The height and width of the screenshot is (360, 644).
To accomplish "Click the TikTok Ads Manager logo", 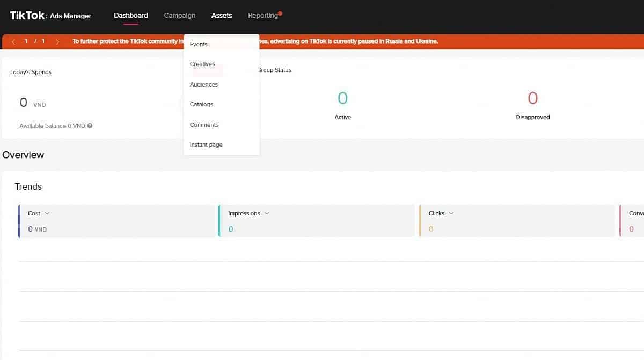I will click(x=50, y=16).
